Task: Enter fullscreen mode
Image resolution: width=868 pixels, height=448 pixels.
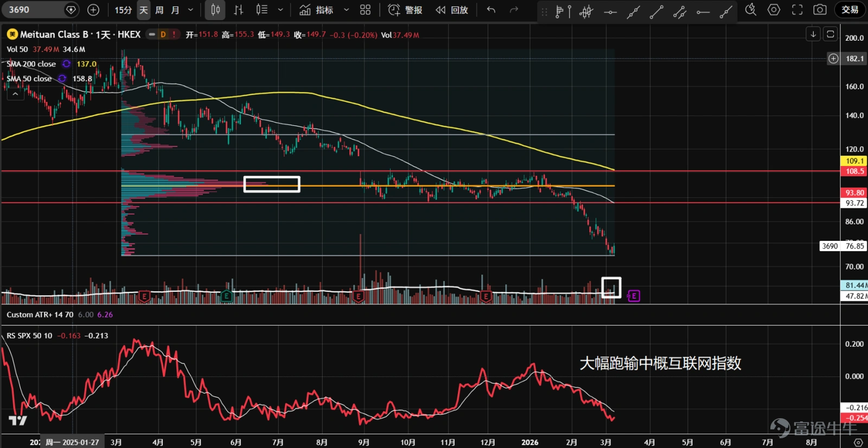Action: pyautogui.click(x=797, y=10)
